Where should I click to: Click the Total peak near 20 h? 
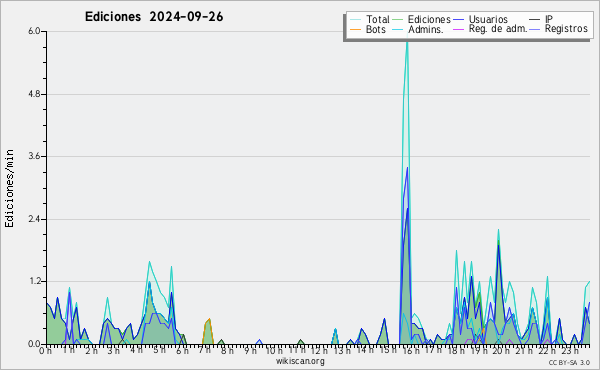(x=498, y=230)
